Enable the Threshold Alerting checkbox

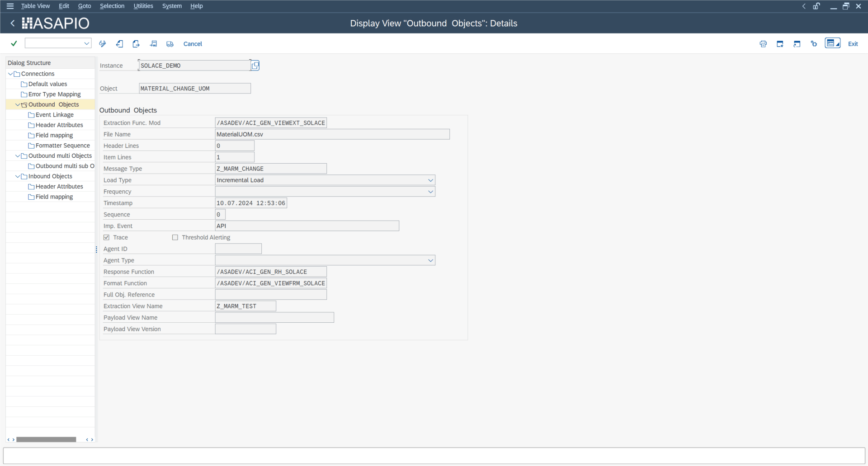tap(175, 237)
